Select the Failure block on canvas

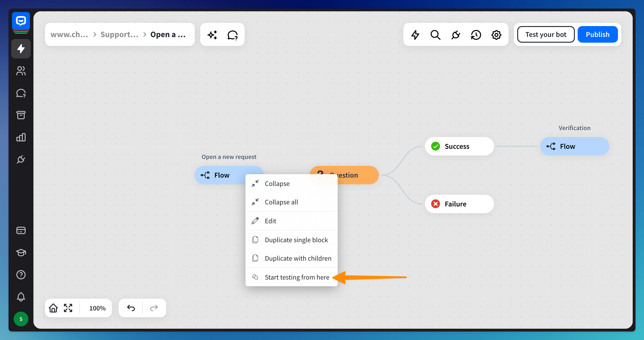coord(459,204)
